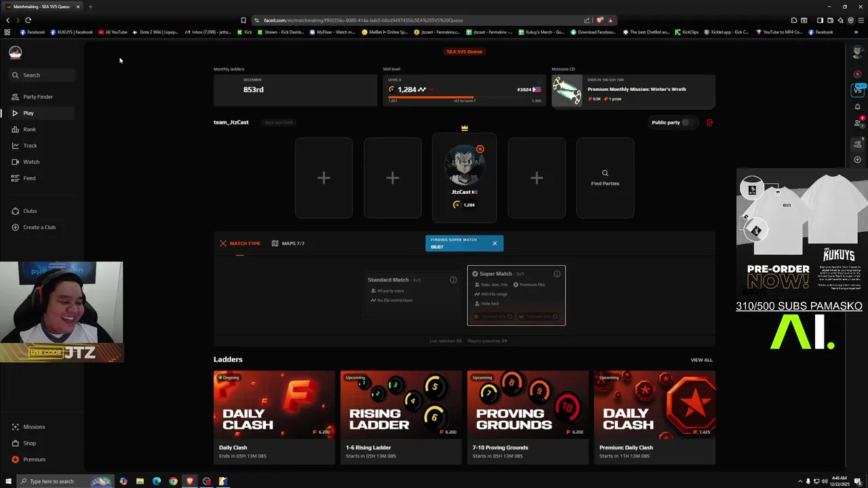Image resolution: width=868 pixels, height=488 pixels.
Task: Click the red leave party icon
Action: point(710,123)
